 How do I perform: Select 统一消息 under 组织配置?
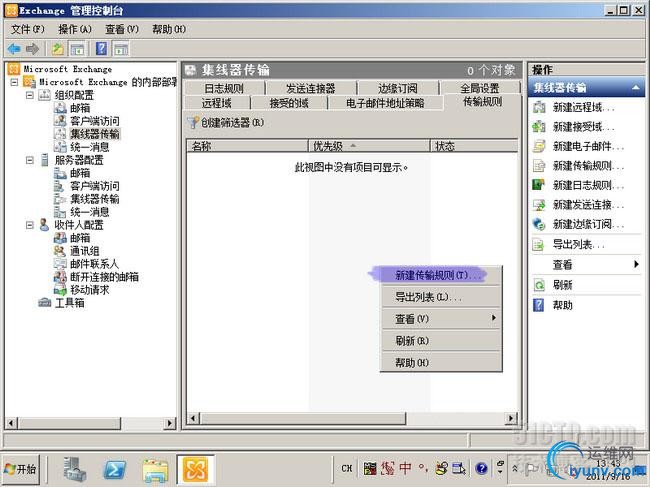[90, 147]
